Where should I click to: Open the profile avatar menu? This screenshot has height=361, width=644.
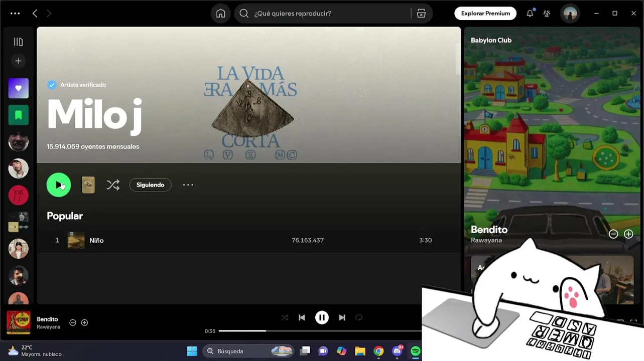[570, 14]
